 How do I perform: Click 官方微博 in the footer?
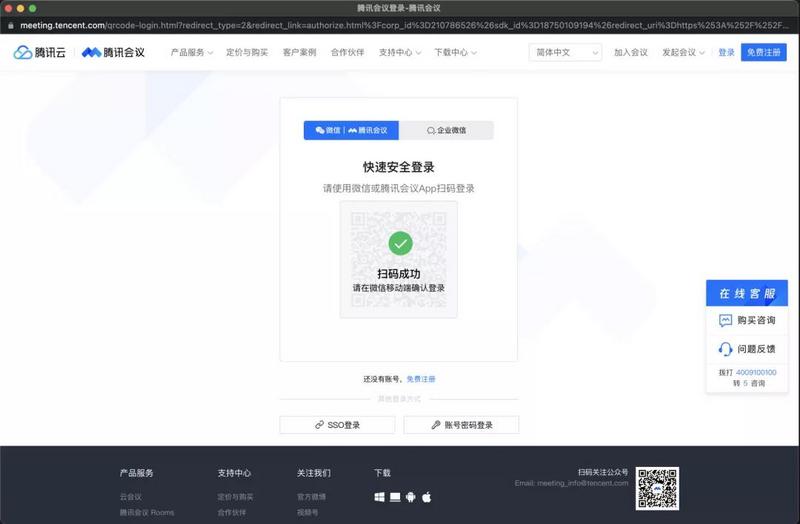(x=311, y=496)
